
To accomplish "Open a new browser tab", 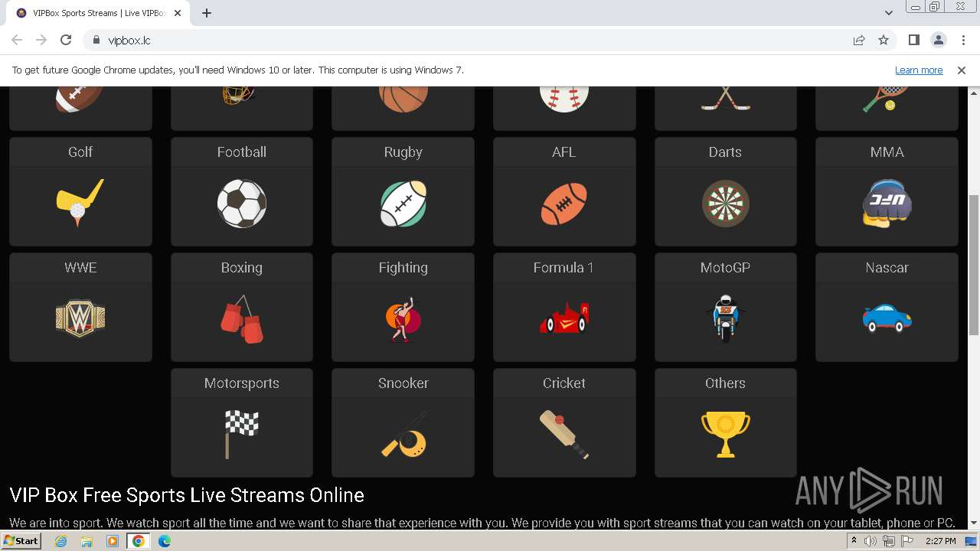I will [207, 13].
